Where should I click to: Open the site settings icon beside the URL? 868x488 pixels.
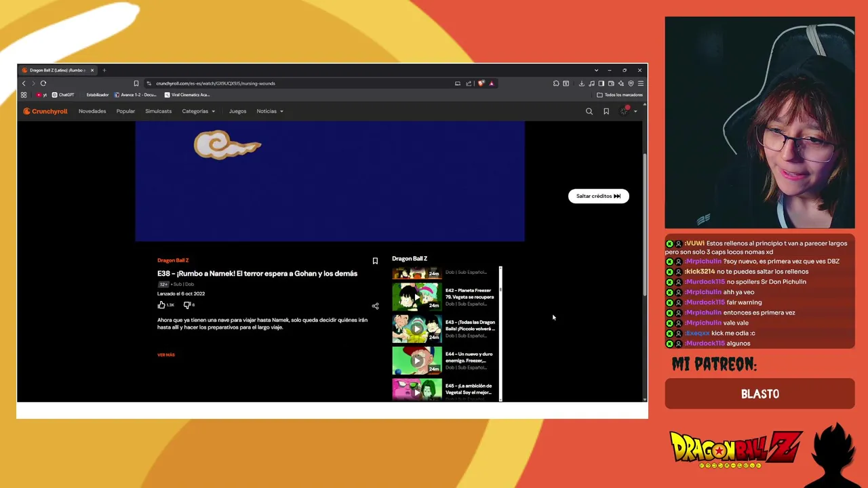click(149, 83)
